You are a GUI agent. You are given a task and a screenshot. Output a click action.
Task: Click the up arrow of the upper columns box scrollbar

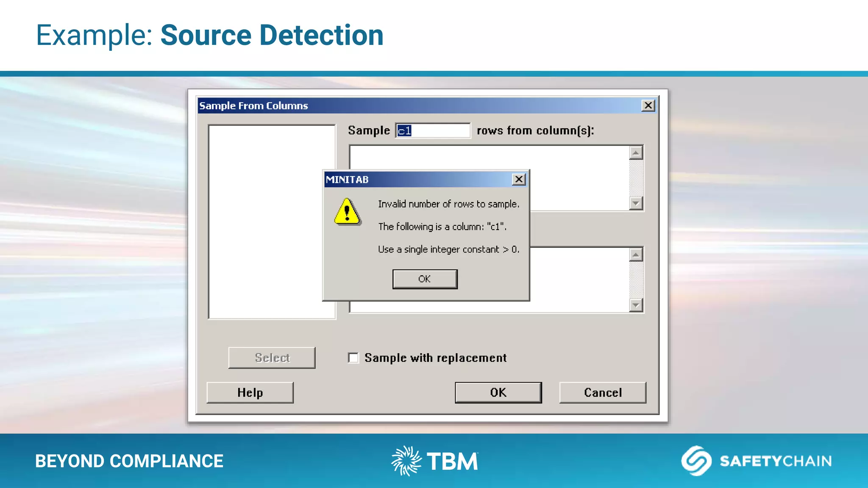pos(636,152)
